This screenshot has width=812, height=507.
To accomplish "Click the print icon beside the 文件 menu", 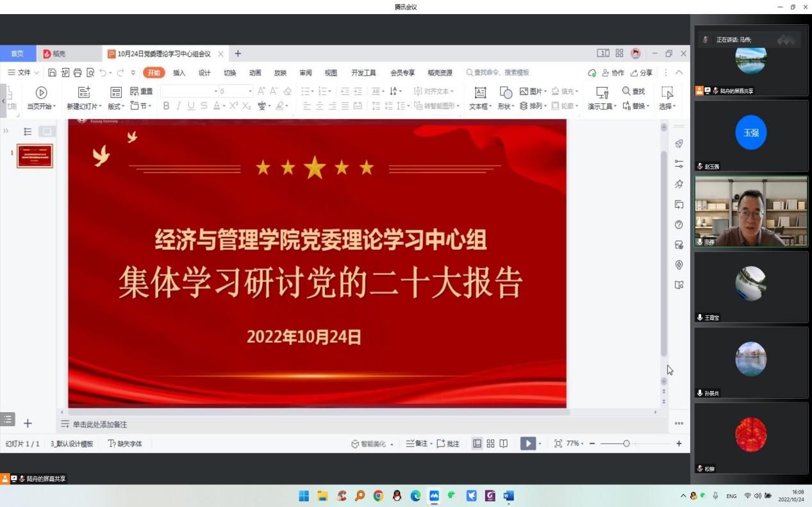I will 78,73.
